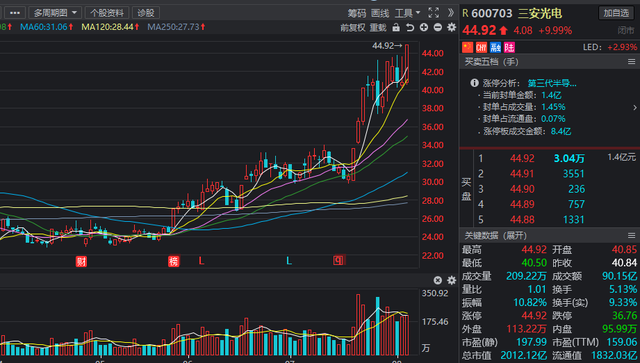Expand toolbar with double chevron
Screen dimensions: 640x363
[x=451, y=13]
